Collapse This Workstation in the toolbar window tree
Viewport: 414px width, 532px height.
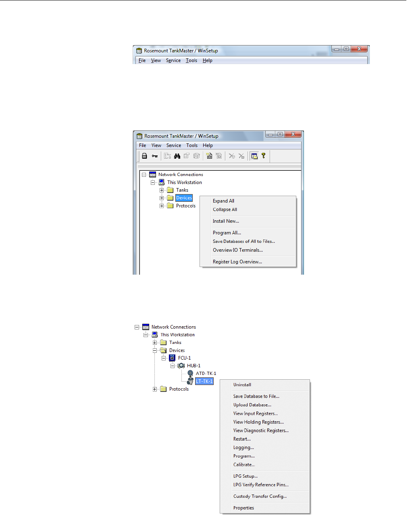point(153,182)
